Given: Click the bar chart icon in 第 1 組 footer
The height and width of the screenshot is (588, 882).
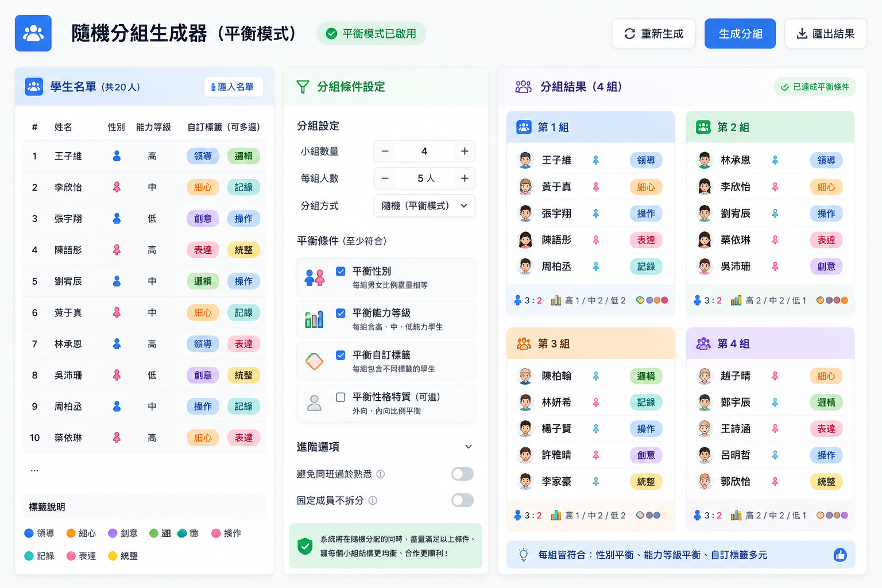Looking at the screenshot, I should point(556,300).
